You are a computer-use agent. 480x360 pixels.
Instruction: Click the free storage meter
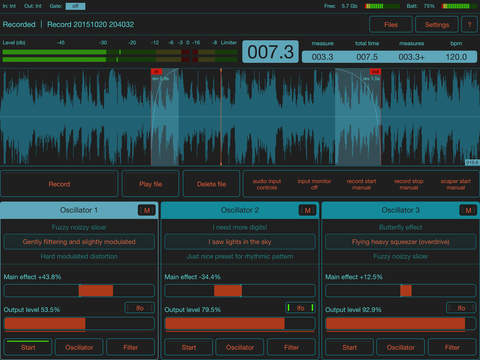point(383,6)
